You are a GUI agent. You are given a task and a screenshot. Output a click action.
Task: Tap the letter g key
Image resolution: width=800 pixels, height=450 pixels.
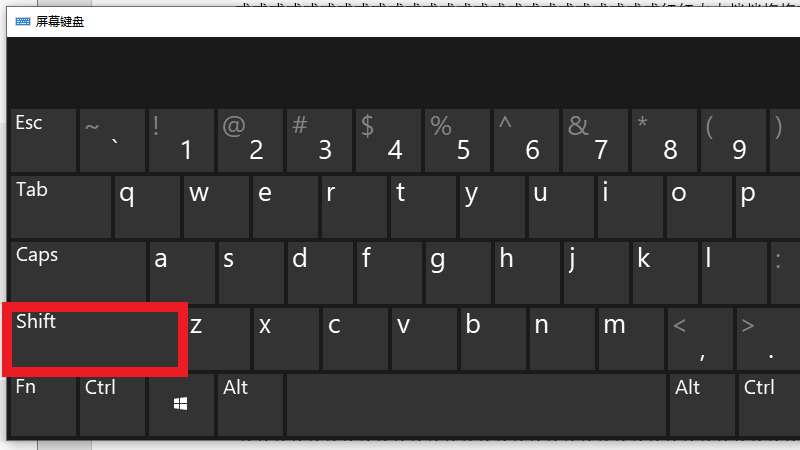click(458, 273)
